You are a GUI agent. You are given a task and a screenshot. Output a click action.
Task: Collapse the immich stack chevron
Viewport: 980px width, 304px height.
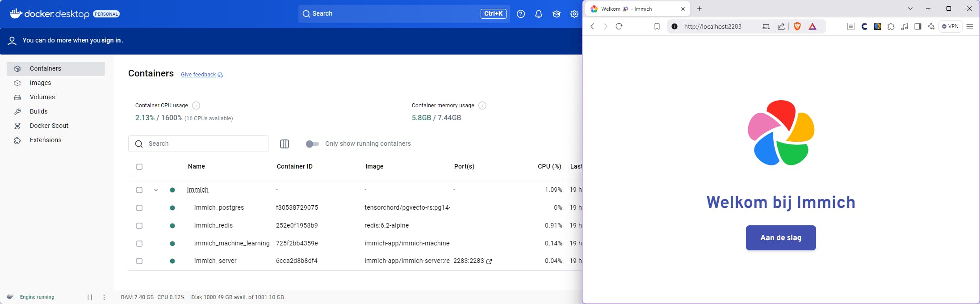[156, 190]
